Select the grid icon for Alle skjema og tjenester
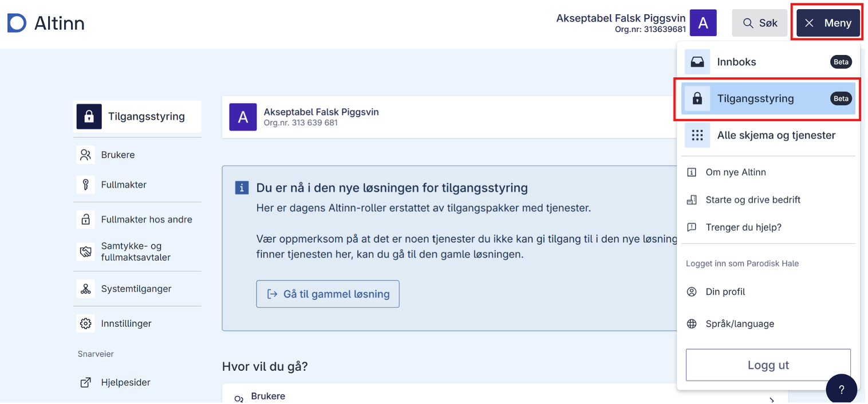868x404 pixels. (697, 135)
